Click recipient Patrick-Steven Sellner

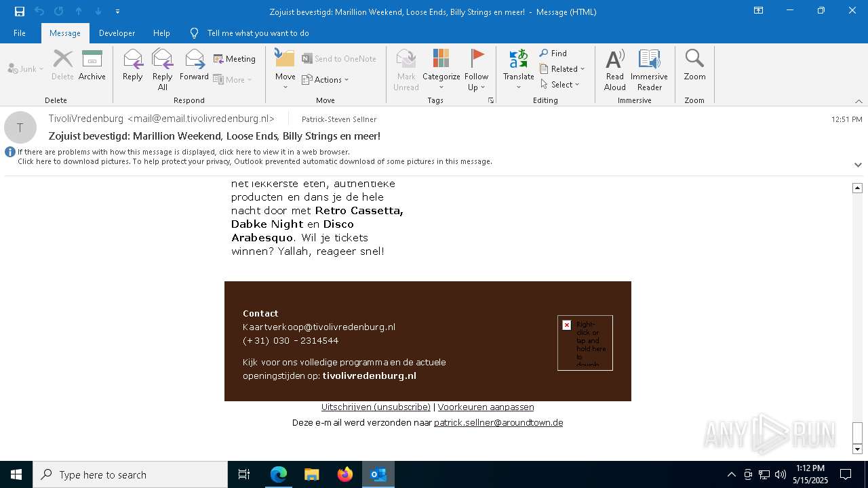(x=339, y=119)
